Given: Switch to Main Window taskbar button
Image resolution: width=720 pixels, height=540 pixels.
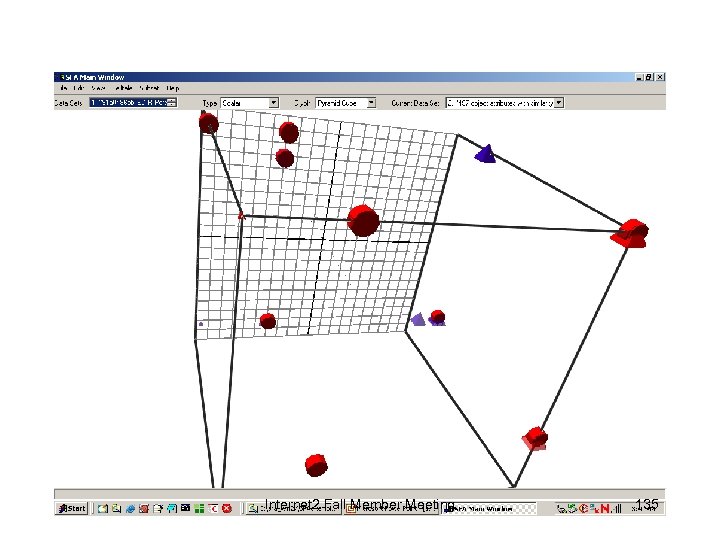Looking at the screenshot, I should pyautogui.click(x=488, y=509).
